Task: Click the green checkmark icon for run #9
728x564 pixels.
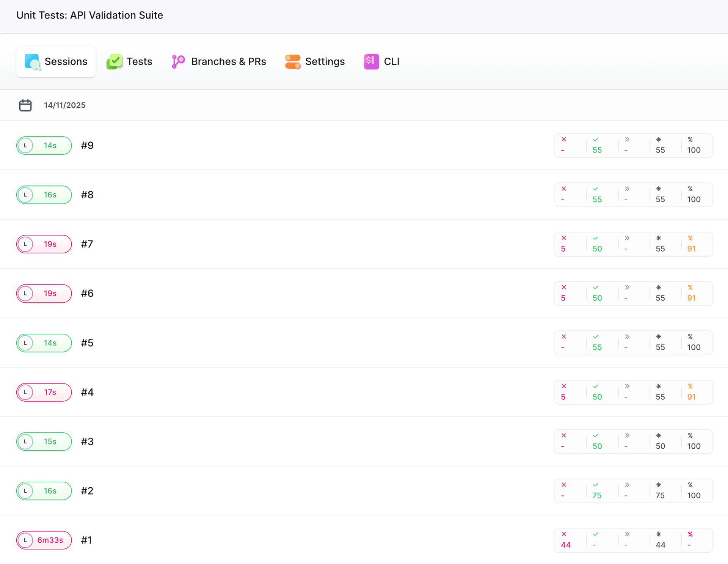Action: click(x=596, y=140)
